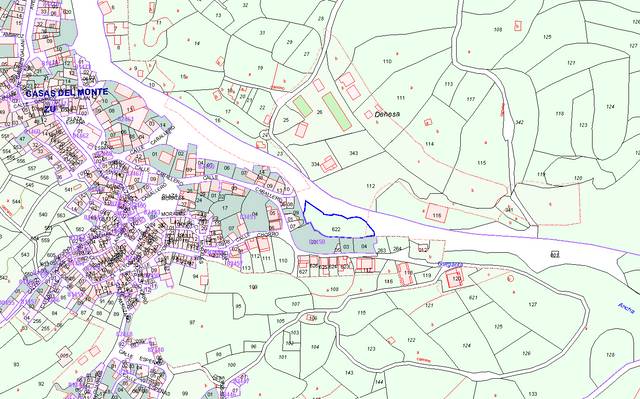Select parcel number 105
The image size is (640, 399).
(280, 321)
